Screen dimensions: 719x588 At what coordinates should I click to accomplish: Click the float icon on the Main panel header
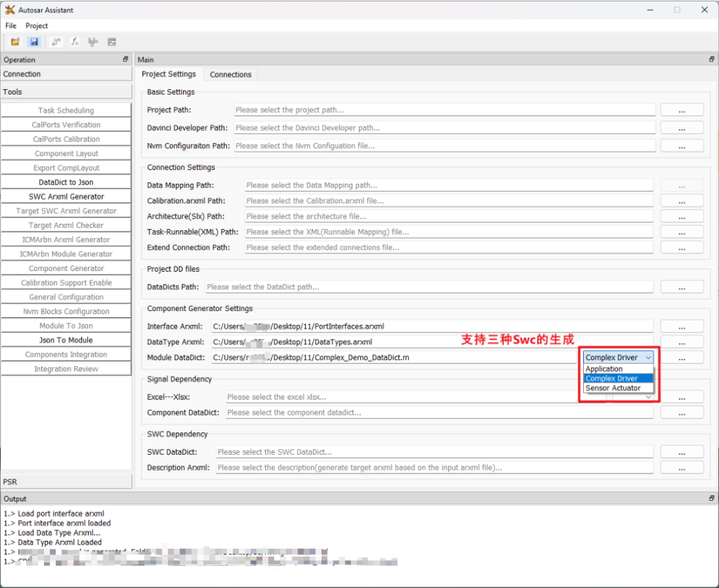(x=710, y=59)
